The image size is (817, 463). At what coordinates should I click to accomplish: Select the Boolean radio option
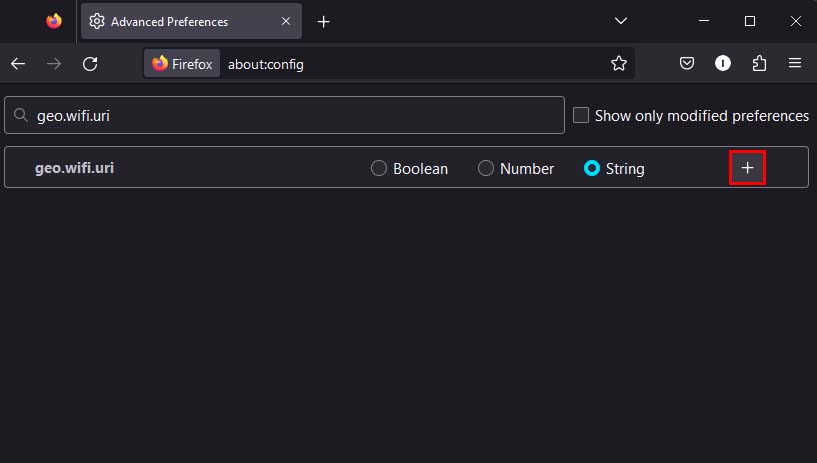point(379,169)
